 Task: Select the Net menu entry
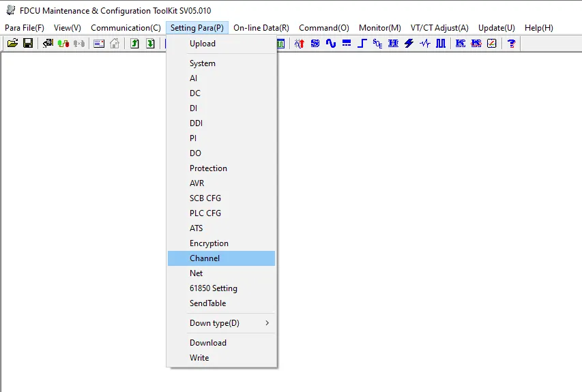click(221, 273)
